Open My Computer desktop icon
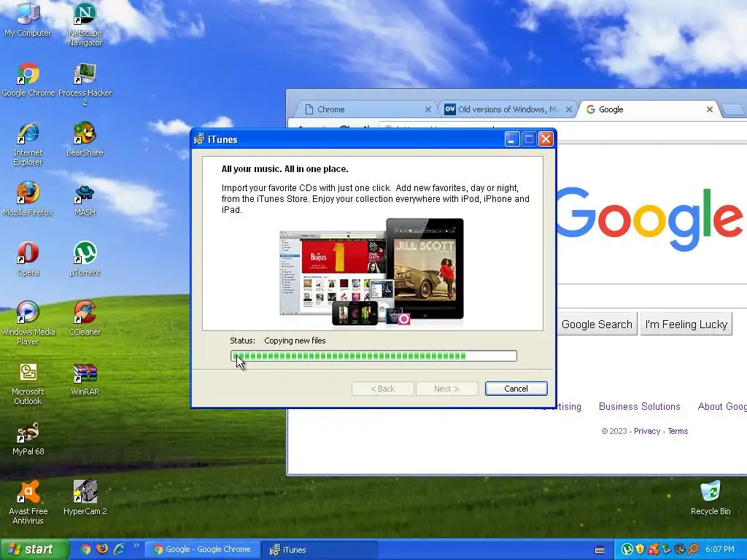The image size is (747, 560). tap(28, 19)
